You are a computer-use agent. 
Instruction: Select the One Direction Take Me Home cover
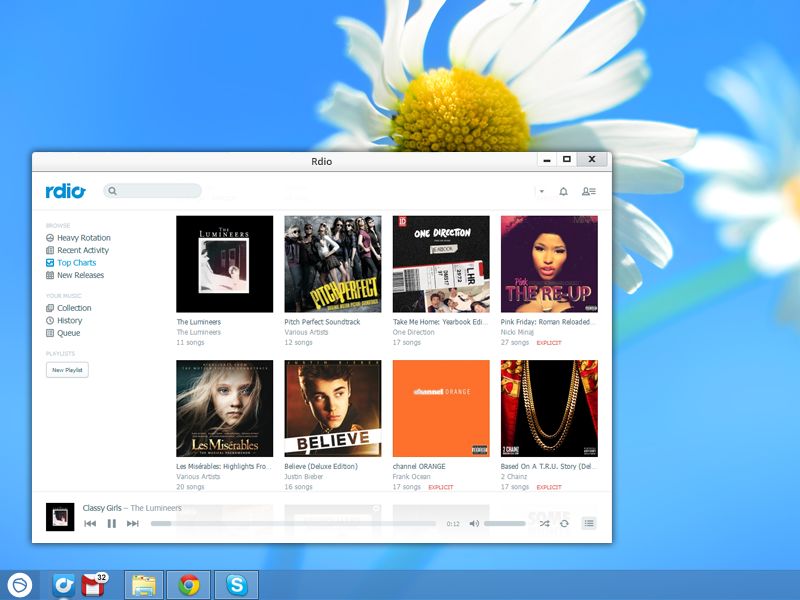pos(441,264)
